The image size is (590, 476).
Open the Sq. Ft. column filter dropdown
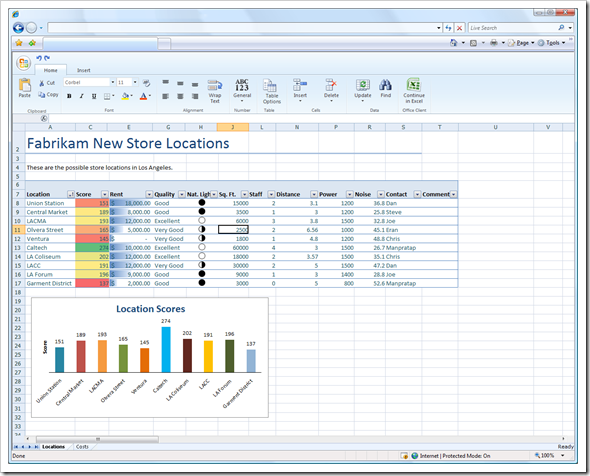point(245,194)
